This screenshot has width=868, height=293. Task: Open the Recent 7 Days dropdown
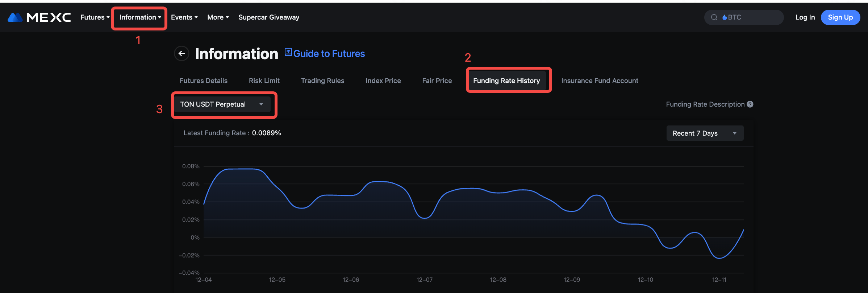(705, 133)
